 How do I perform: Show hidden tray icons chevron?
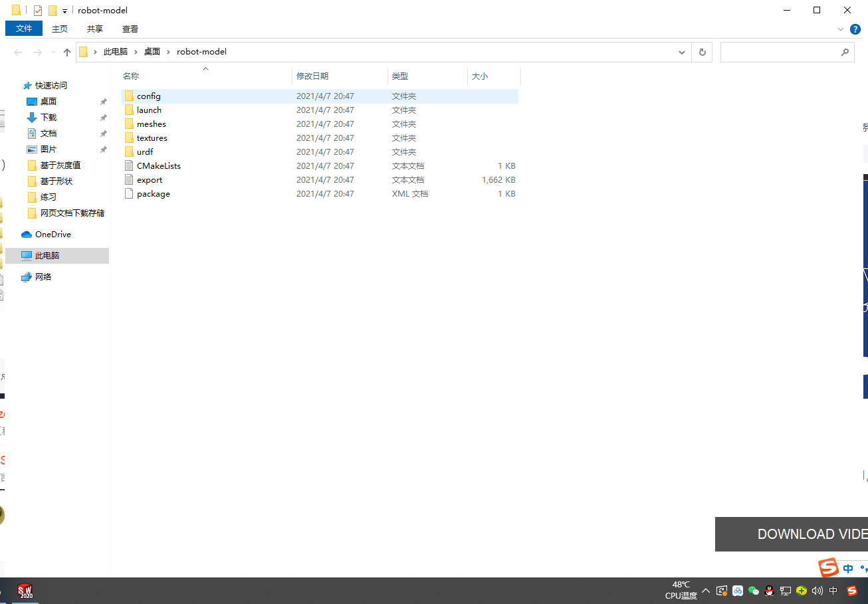pyautogui.click(x=706, y=591)
